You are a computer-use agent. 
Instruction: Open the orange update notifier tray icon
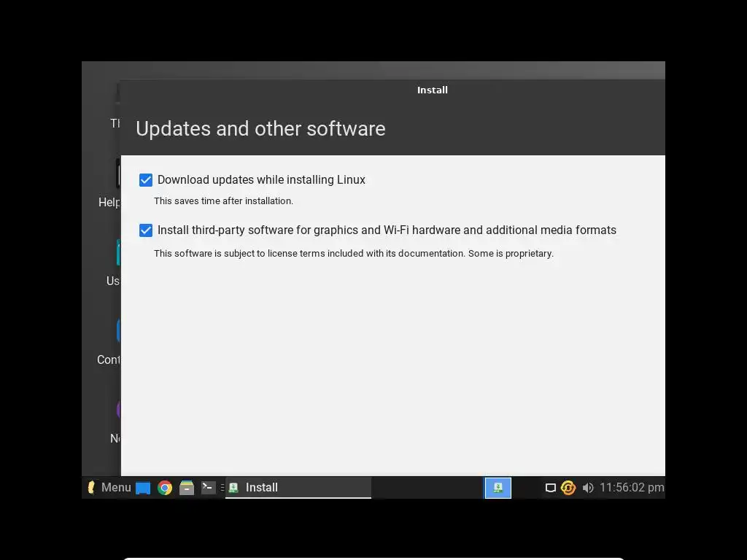click(568, 488)
